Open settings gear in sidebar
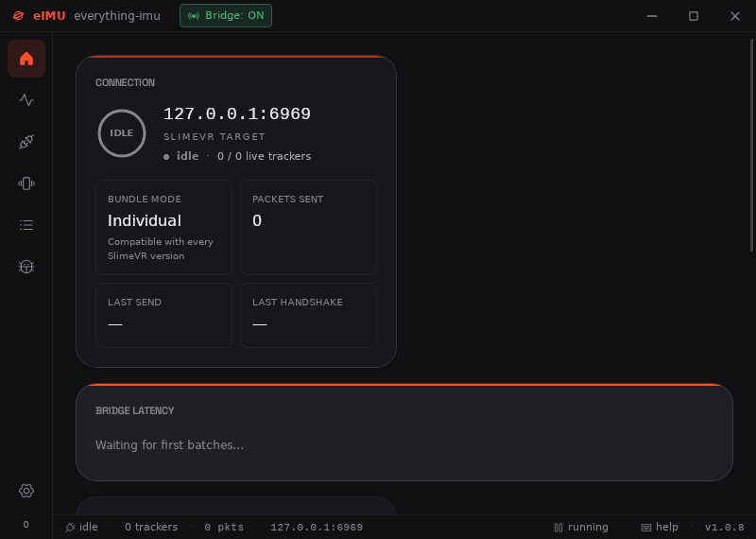The height and width of the screenshot is (539, 756). [x=26, y=491]
